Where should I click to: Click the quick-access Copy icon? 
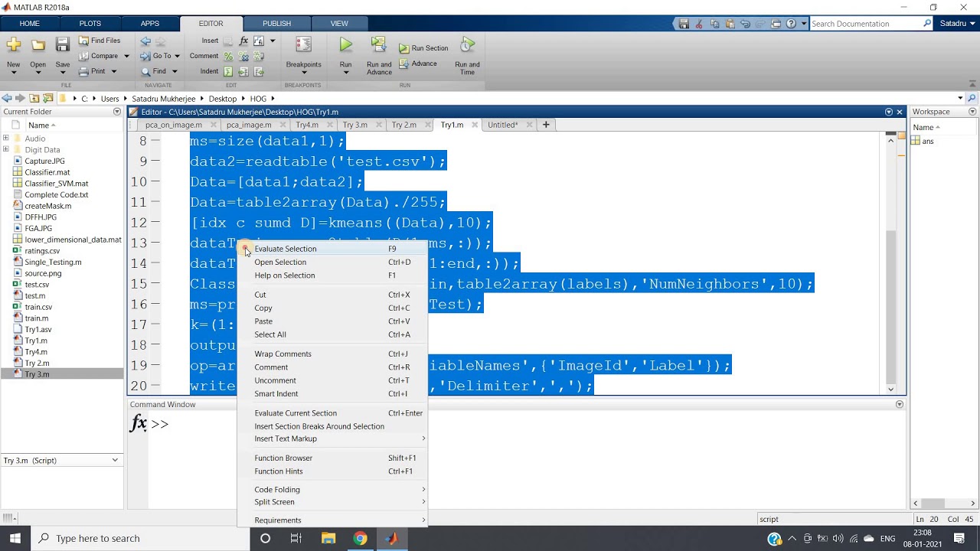[714, 24]
